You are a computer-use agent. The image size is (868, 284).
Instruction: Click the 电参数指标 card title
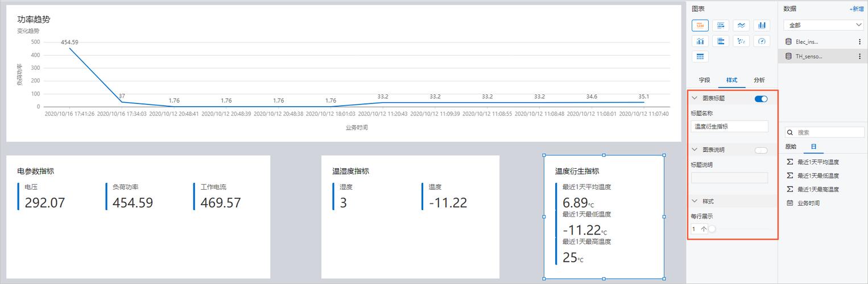click(x=35, y=171)
